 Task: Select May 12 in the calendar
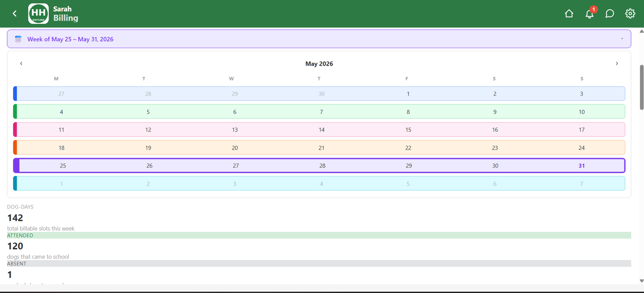point(148,130)
